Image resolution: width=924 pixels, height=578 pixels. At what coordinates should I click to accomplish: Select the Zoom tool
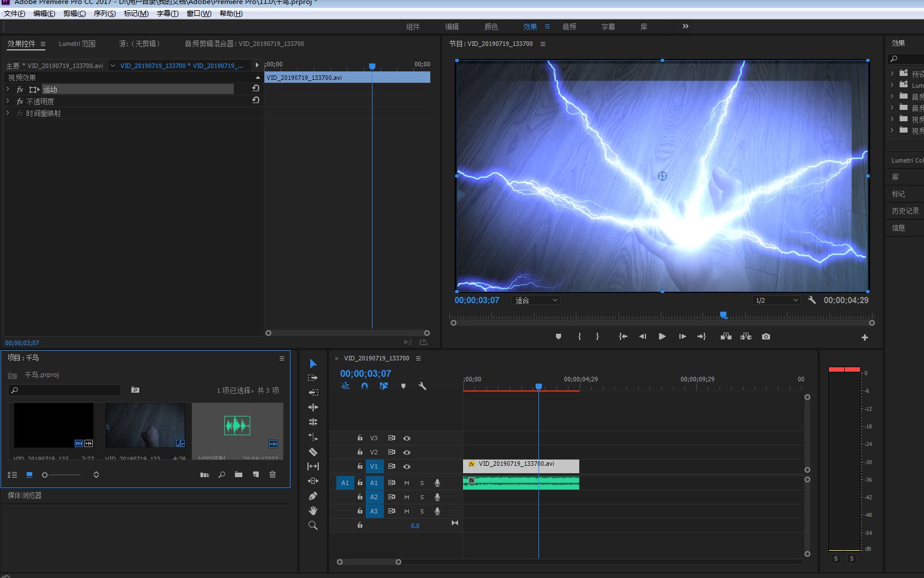tap(313, 525)
